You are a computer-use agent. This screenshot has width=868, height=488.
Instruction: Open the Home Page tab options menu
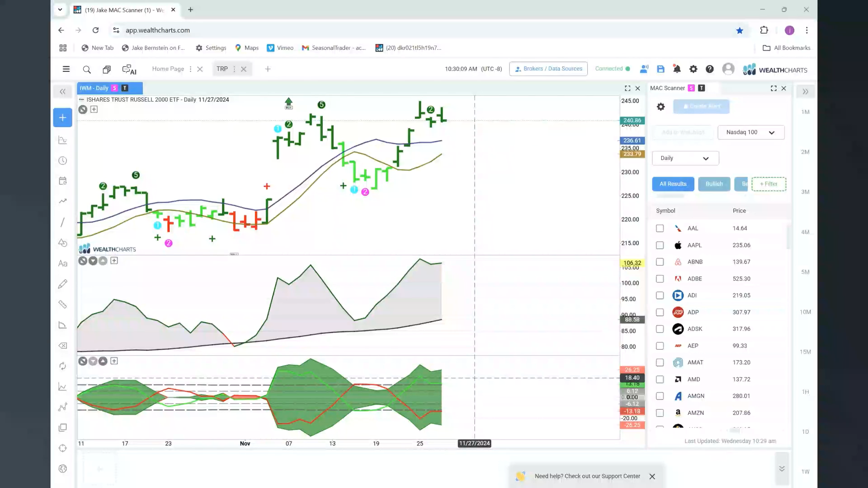point(190,69)
